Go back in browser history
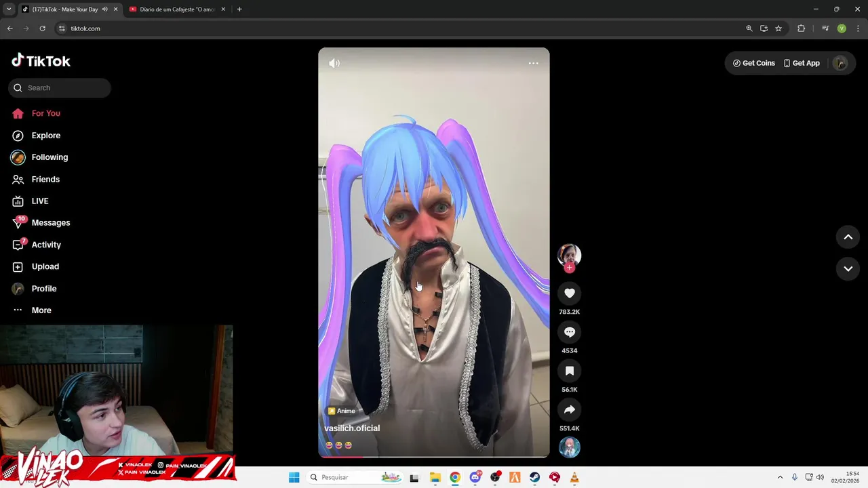The image size is (868, 488). (9, 28)
